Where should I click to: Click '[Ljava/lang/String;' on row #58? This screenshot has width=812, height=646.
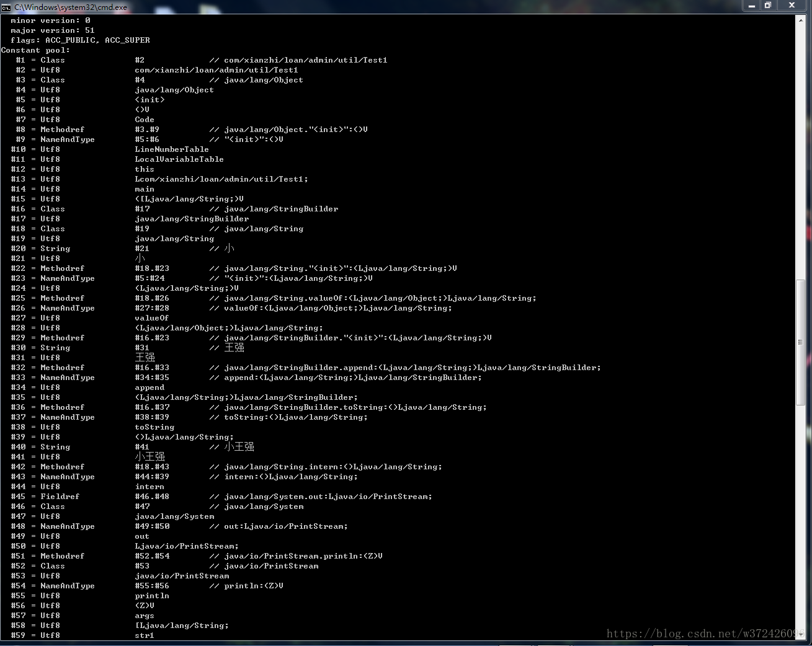[x=182, y=626]
